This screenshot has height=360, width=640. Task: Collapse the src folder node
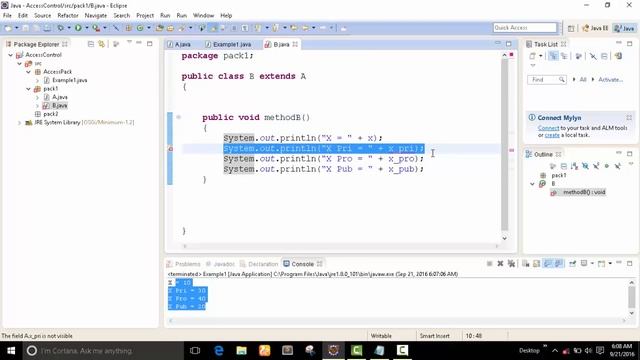point(19,63)
